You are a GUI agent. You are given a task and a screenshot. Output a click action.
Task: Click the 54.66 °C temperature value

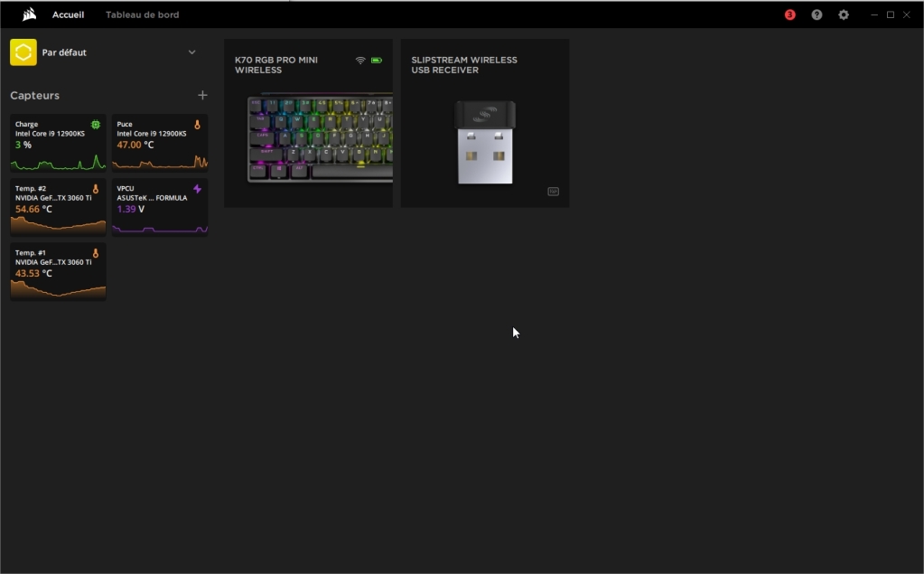click(x=33, y=209)
